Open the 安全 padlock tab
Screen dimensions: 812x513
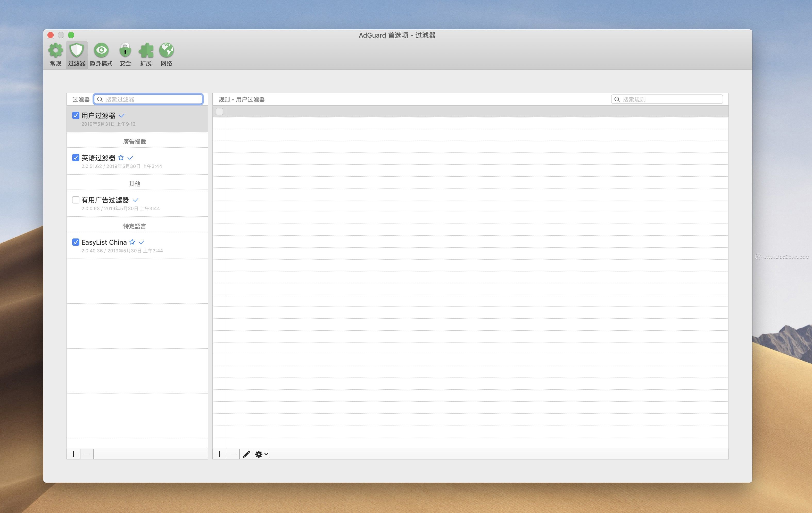point(125,55)
